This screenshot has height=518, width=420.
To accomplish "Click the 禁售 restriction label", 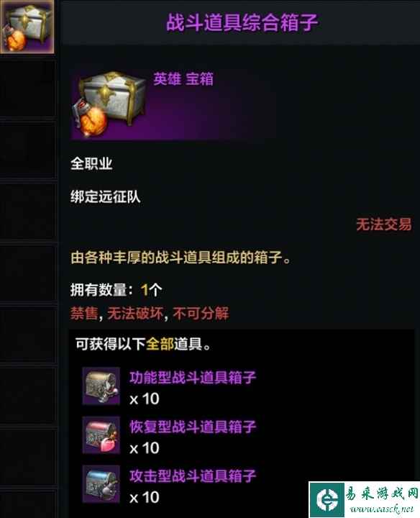I will tap(84, 313).
